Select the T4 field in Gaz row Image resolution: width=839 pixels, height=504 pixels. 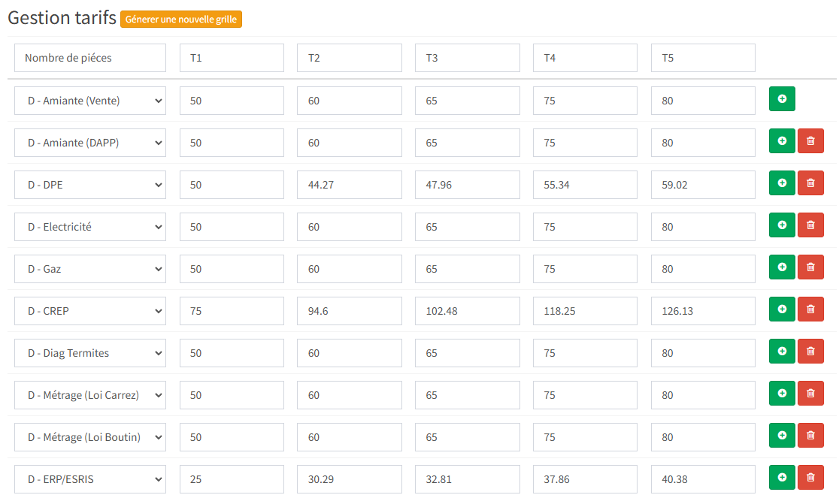pos(586,269)
